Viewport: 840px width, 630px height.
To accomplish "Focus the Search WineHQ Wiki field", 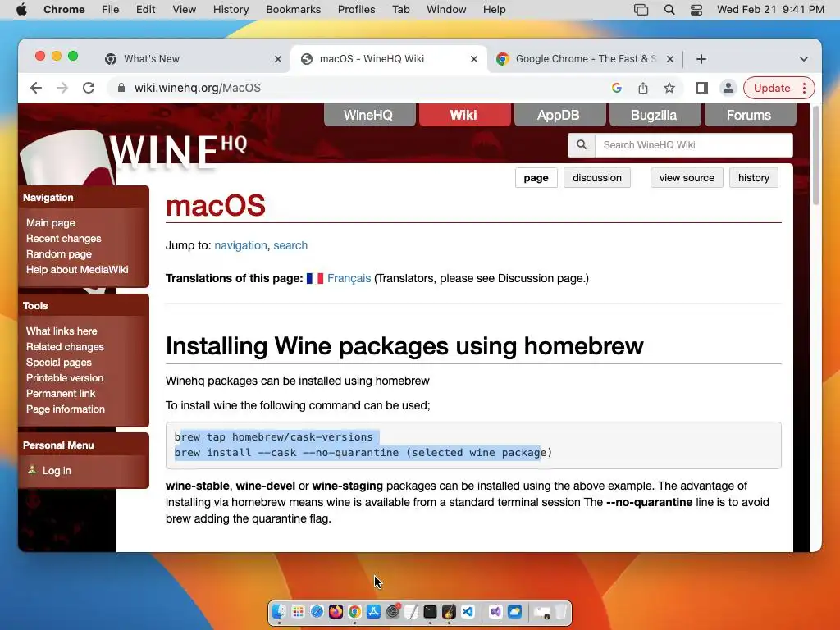I will [x=694, y=144].
